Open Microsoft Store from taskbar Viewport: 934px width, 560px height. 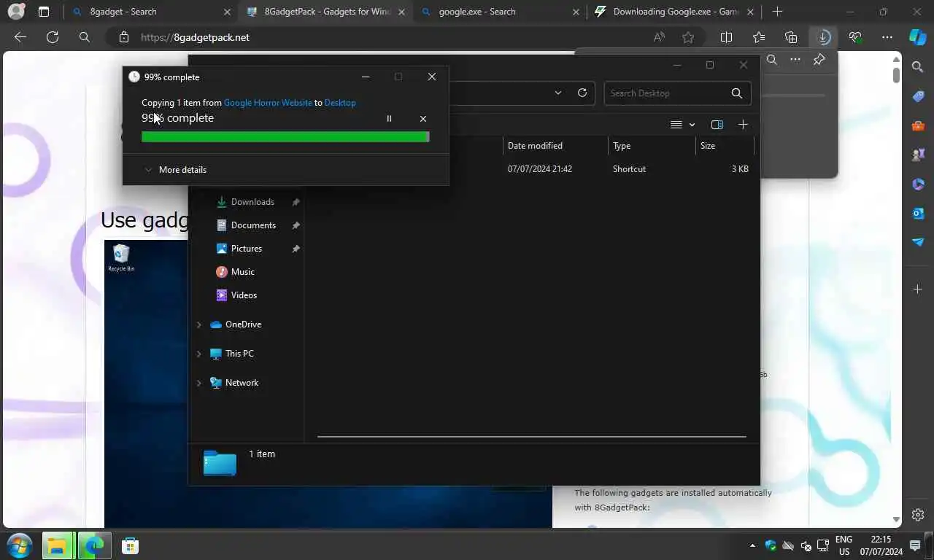(130, 545)
